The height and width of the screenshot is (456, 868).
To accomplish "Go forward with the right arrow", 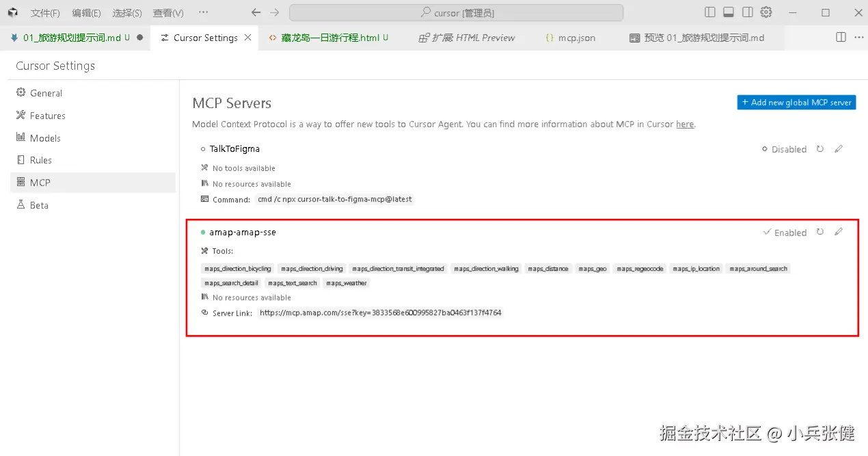I will tap(275, 12).
